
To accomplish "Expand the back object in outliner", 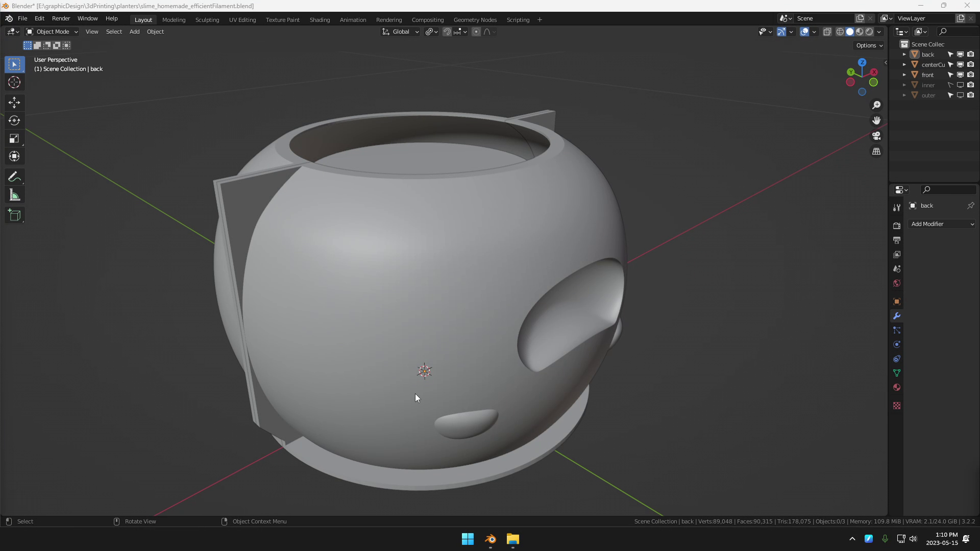I will (904, 55).
